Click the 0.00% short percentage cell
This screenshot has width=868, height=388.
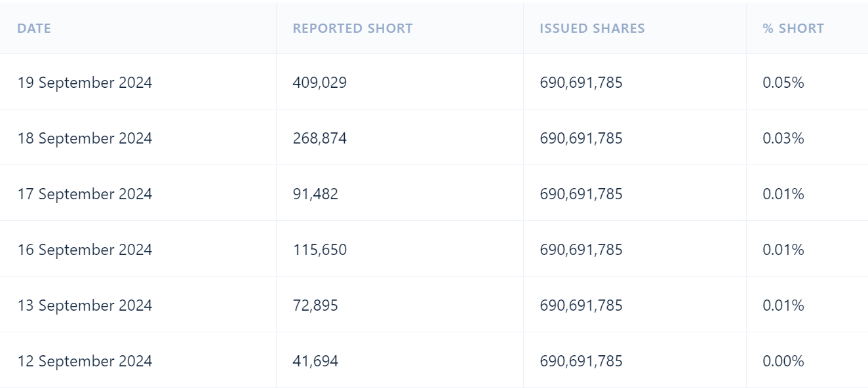click(x=783, y=361)
